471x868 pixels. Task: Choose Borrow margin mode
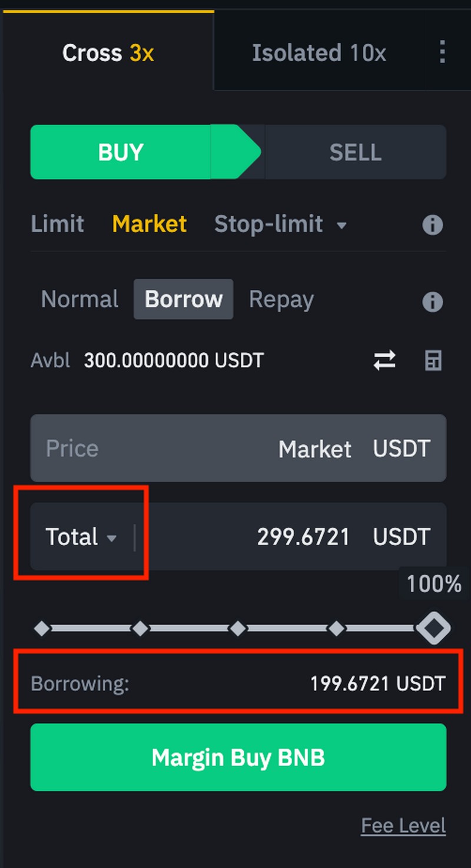[x=184, y=299]
